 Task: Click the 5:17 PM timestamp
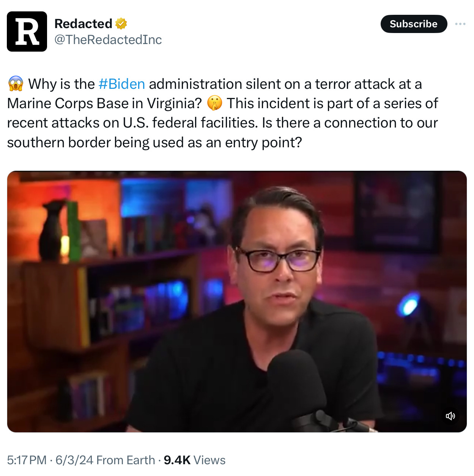point(27,460)
